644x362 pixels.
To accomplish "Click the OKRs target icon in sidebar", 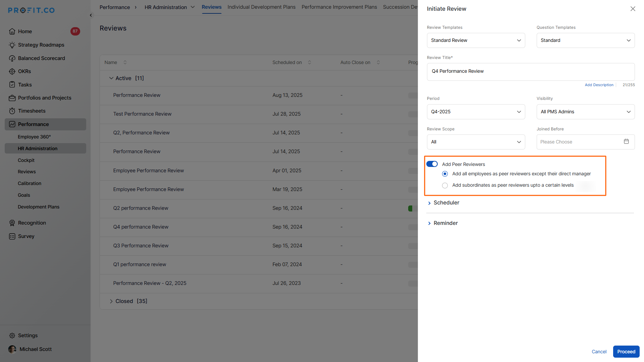I will [x=12, y=71].
